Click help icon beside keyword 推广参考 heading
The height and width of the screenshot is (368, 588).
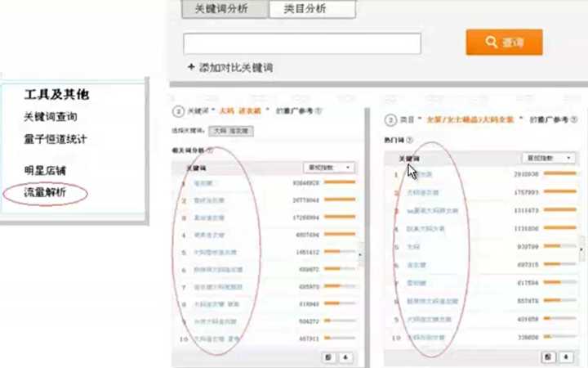tap(318, 110)
